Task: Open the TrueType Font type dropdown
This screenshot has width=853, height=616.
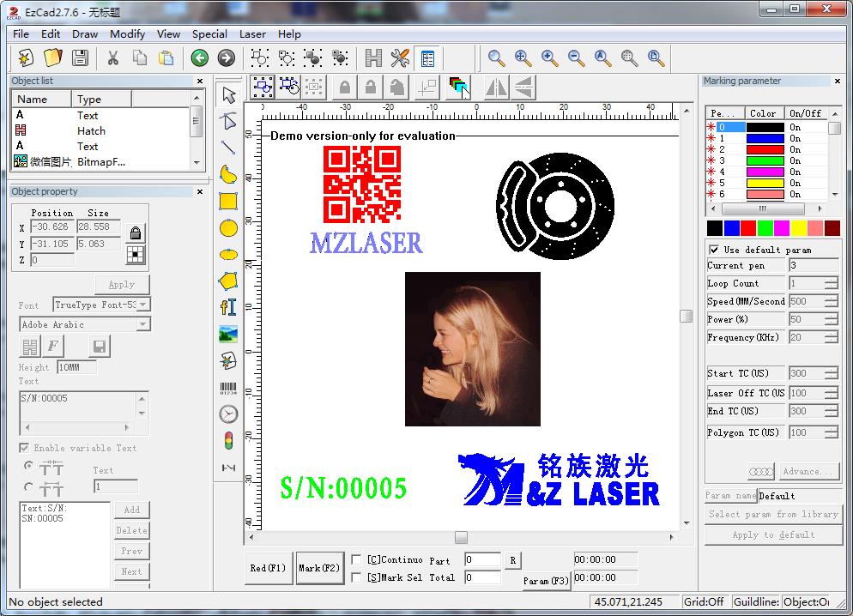Action: (x=143, y=305)
